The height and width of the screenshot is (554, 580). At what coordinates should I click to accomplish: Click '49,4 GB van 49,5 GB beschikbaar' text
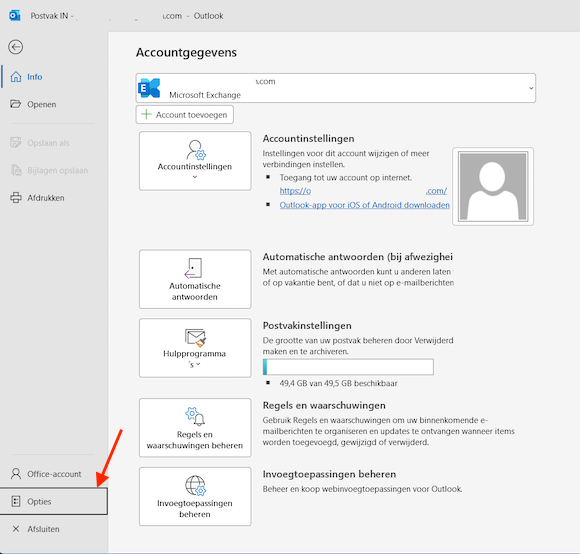[x=338, y=383]
